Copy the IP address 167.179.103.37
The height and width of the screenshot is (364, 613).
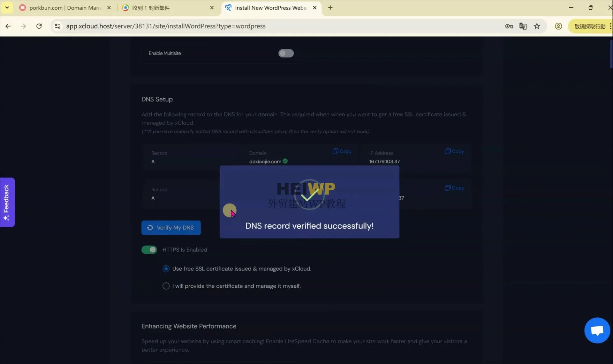tap(454, 151)
